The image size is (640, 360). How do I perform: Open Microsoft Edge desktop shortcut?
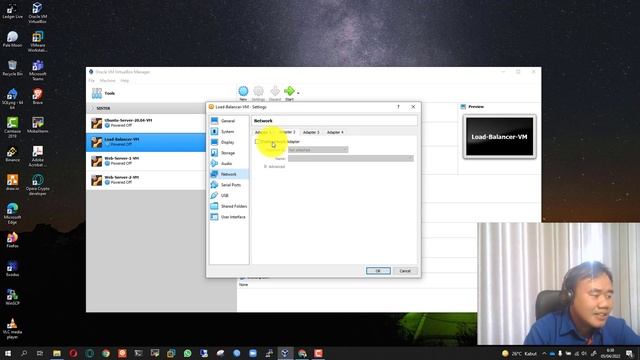click(x=12, y=213)
